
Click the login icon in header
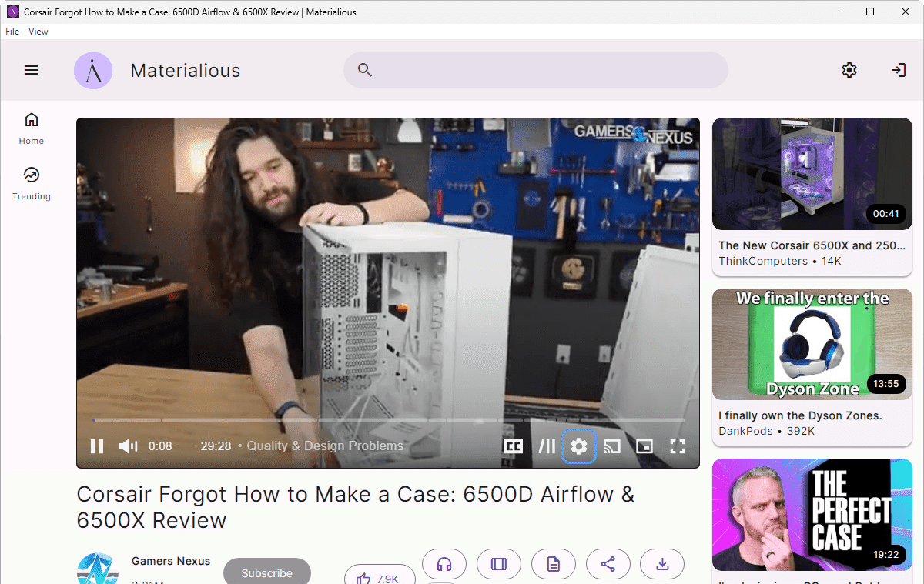(899, 70)
